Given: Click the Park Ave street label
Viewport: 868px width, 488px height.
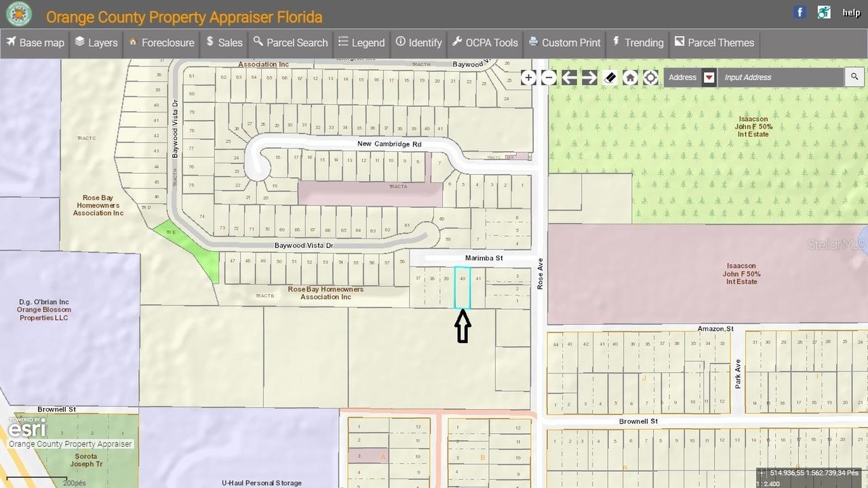Looking at the screenshot, I should 738,373.
